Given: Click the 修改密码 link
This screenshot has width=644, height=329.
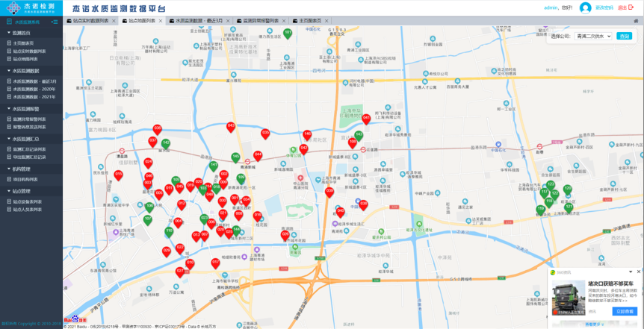Looking at the screenshot, I should tap(604, 7).
